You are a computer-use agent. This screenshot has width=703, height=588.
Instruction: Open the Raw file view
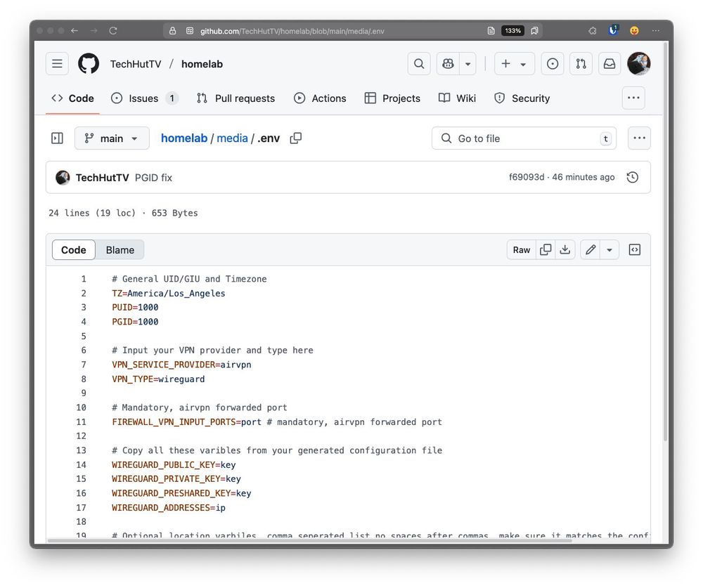coord(522,249)
